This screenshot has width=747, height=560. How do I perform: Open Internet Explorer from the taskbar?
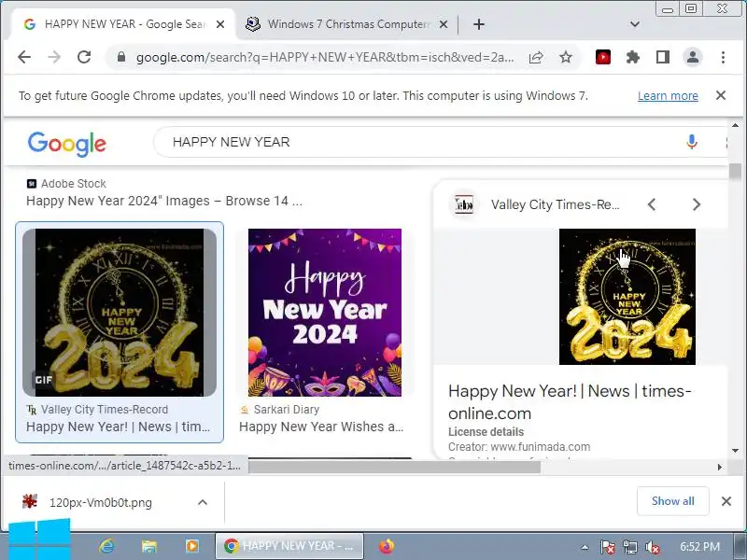point(106,546)
